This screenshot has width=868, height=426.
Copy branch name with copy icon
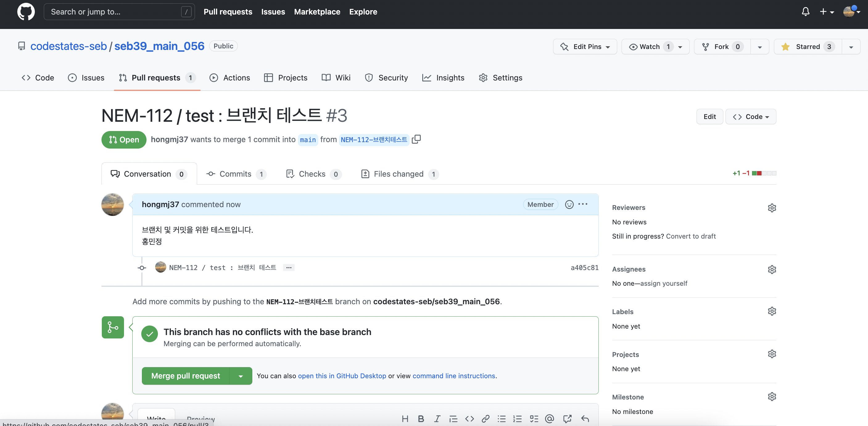pyautogui.click(x=416, y=139)
